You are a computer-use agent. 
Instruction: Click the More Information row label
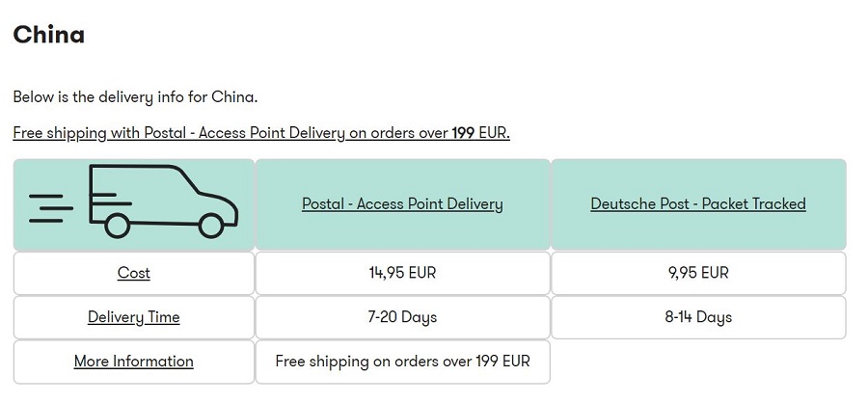tap(134, 362)
